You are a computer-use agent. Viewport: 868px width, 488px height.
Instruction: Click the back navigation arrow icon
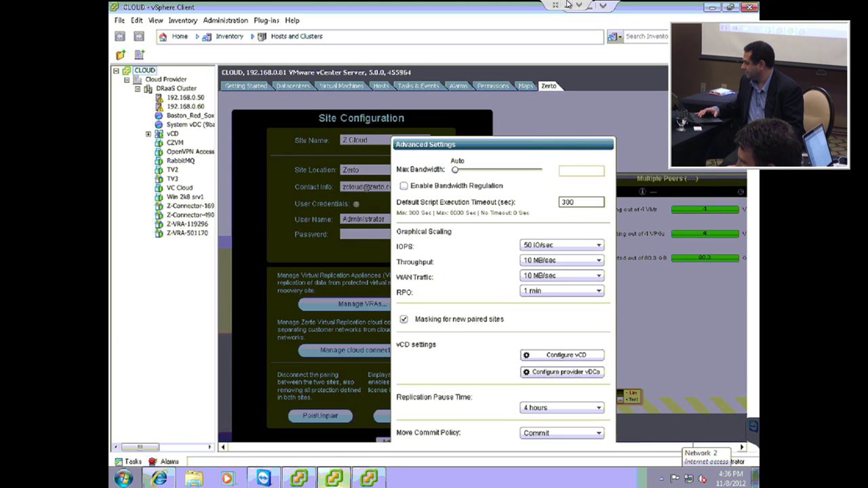(x=120, y=36)
